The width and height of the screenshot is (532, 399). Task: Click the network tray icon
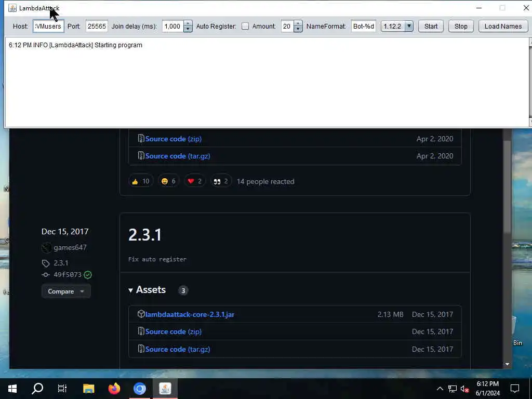pos(453,389)
